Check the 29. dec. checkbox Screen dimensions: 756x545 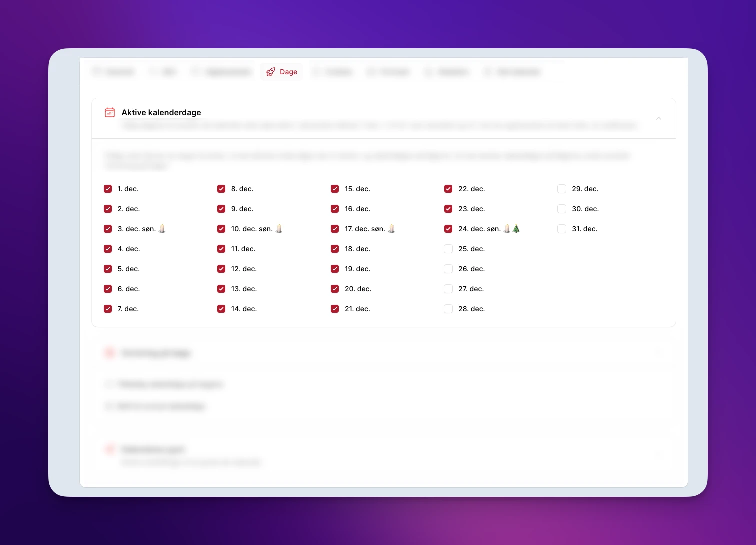(x=562, y=189)
